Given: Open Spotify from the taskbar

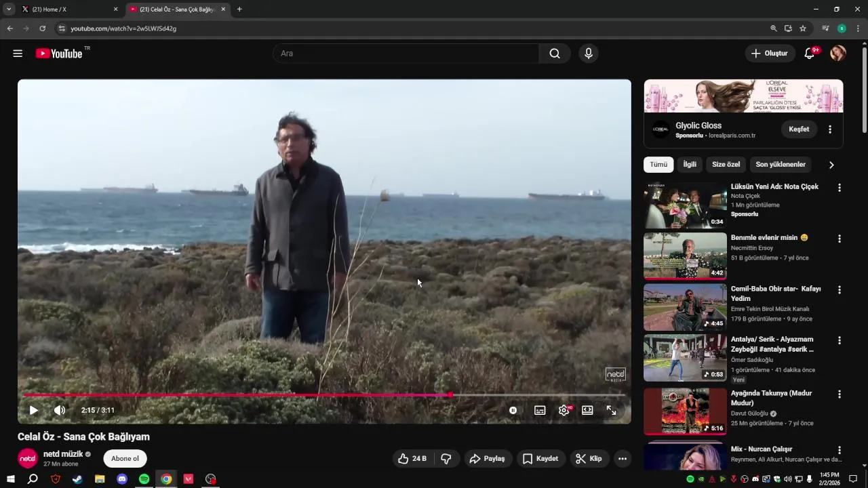Looking at the screenshot, I should [x=144, y=479].
